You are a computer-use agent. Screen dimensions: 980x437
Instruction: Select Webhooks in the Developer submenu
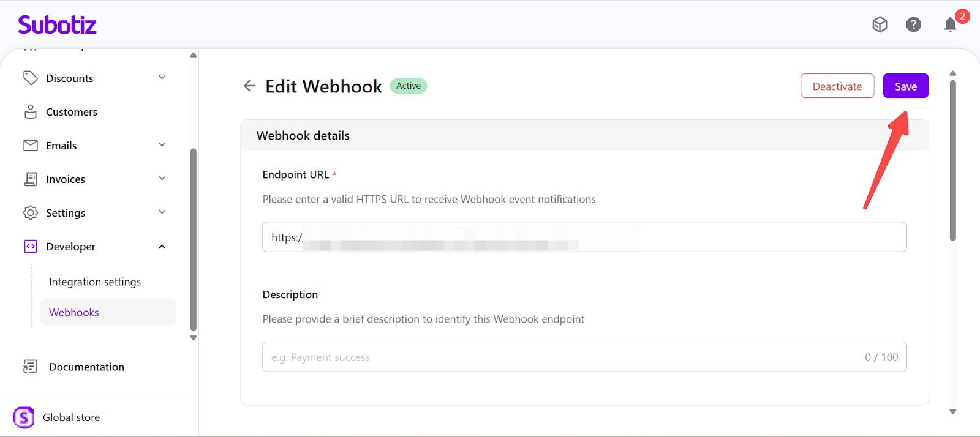(x=74, y=312)
